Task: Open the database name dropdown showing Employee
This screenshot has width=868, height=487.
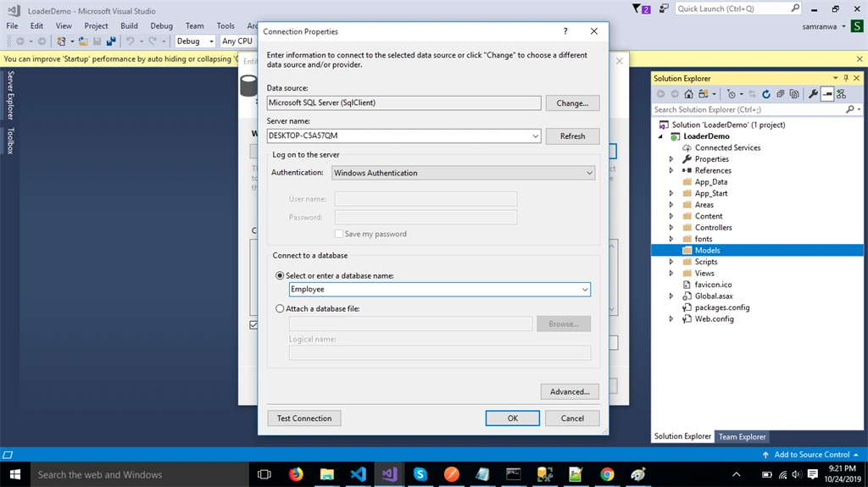Action: point(585,290)
